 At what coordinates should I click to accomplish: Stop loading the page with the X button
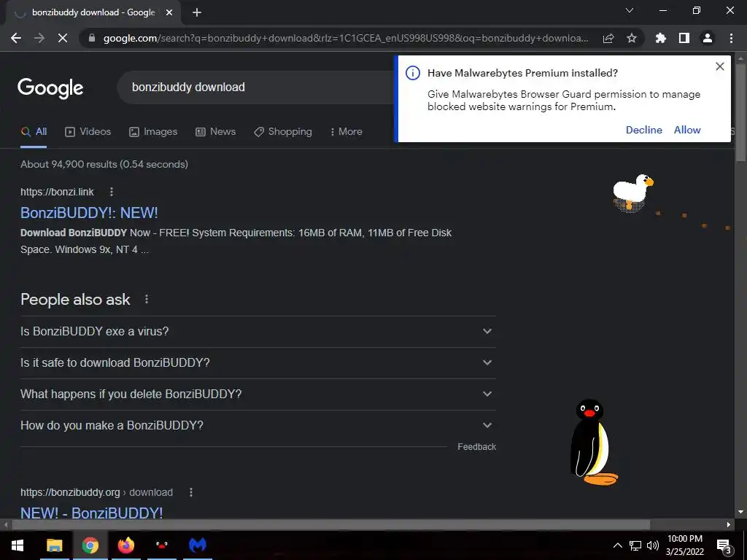[63, 38]
